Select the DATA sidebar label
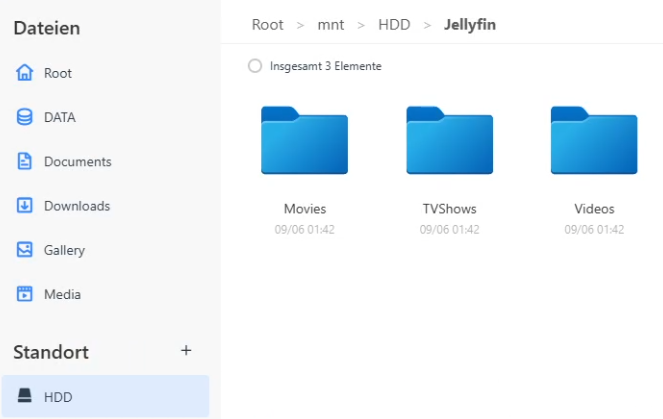663x419 pixels. 60,117
